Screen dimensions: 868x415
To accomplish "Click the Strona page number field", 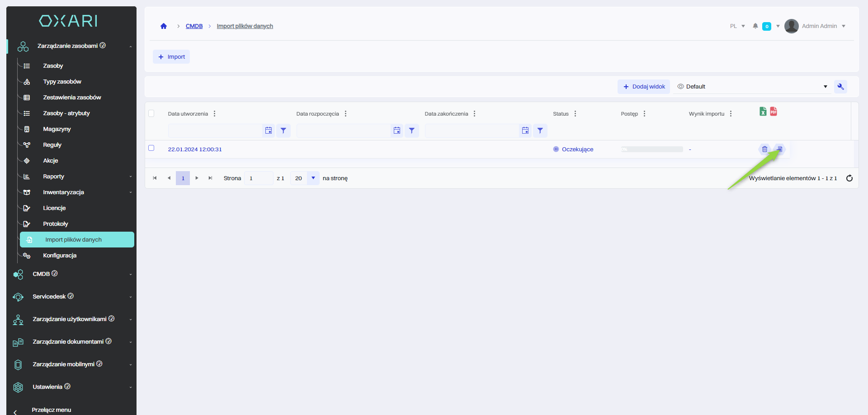I will coord(258,178).
